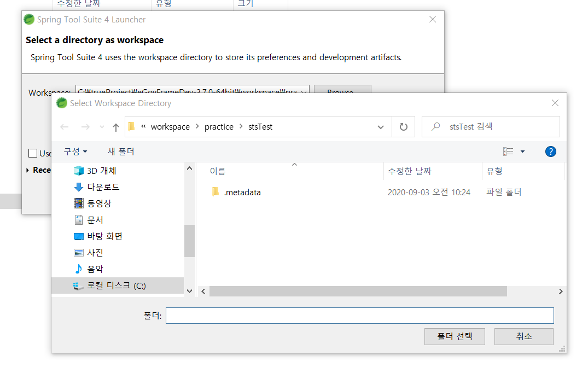Expand chevron after practice breadcrumb
The width and height of the screenshot is (588, 367).
click(241, 127)
